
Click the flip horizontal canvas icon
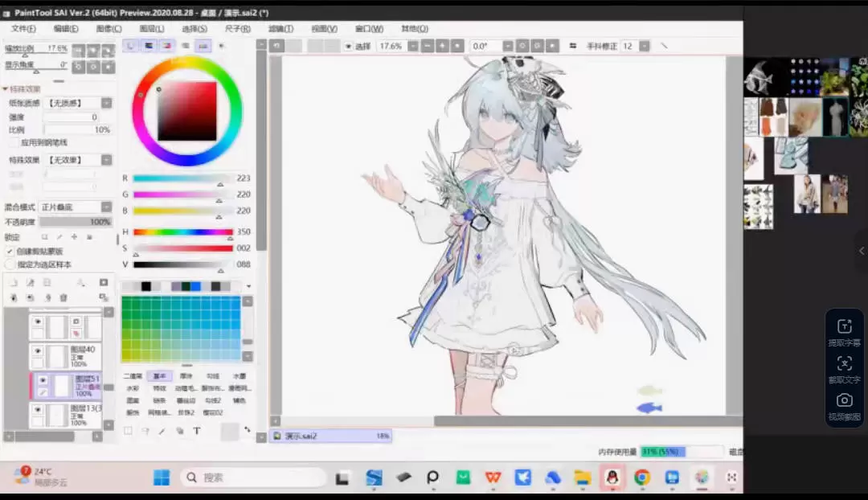pyautogui.click(x=574, y=47)
